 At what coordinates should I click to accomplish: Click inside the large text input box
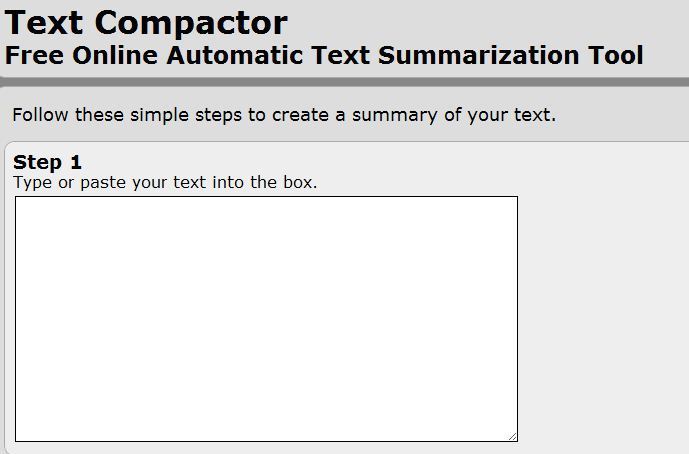(266, 318)
